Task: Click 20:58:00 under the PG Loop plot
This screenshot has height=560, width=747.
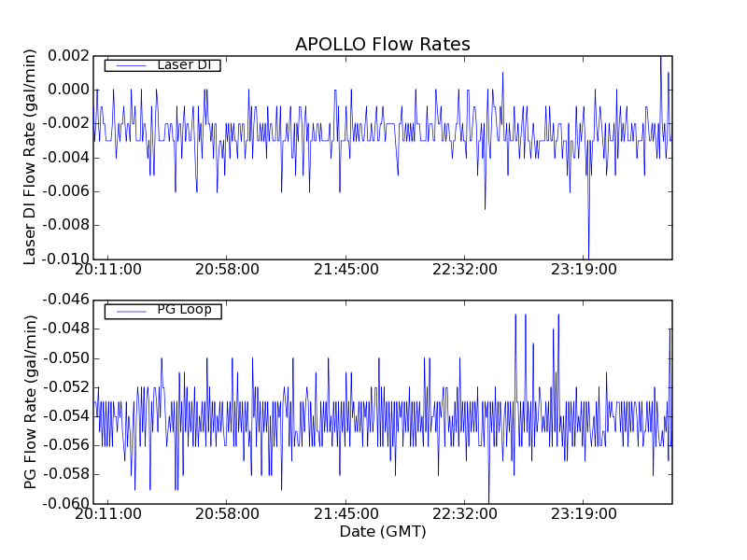Action: (227, 514)
